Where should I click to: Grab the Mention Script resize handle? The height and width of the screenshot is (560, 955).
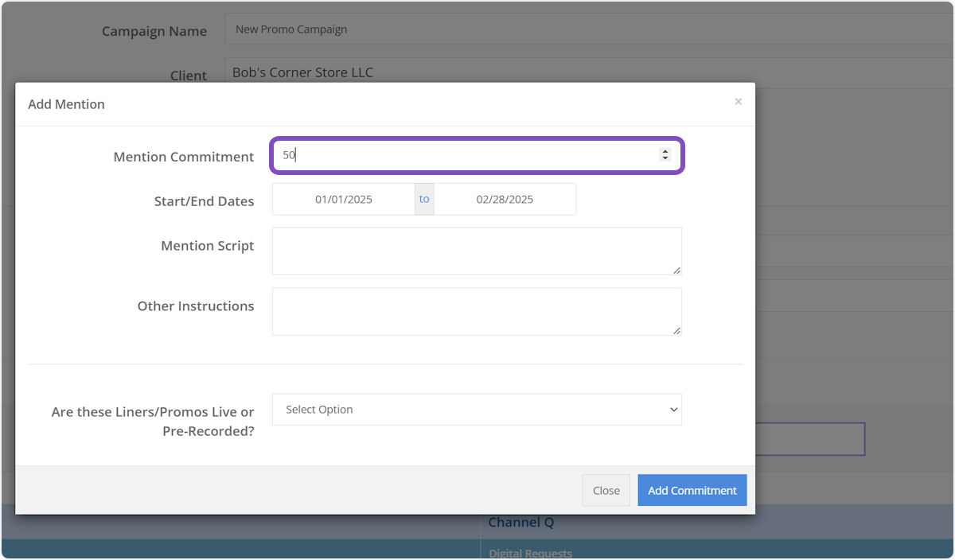click(x=676, y=270)
